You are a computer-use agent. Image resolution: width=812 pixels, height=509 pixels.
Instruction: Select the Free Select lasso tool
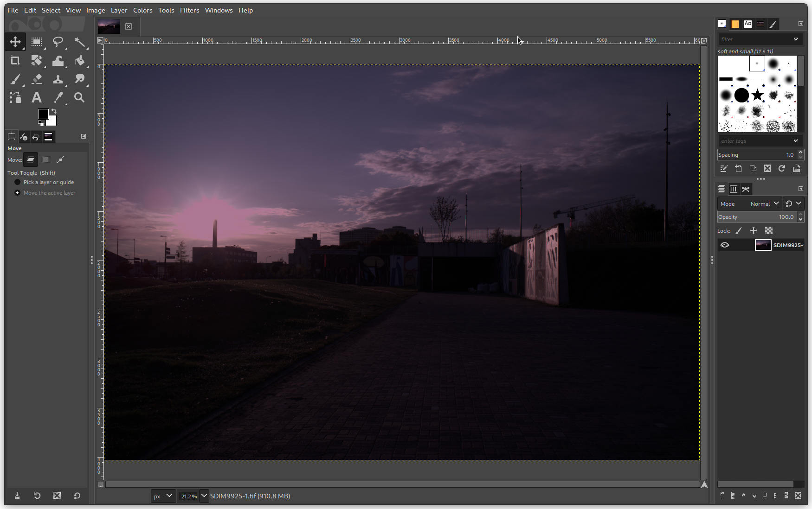(x=58, y=42)
